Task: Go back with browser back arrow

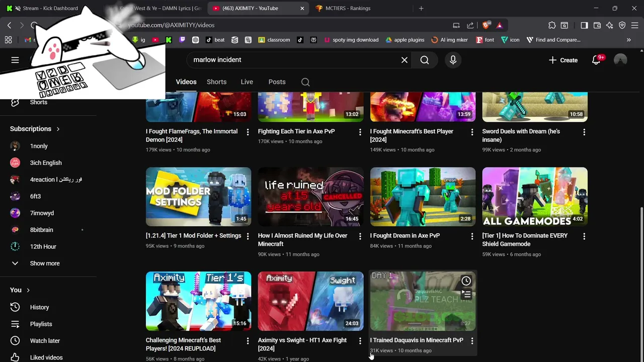Action: [9, 25]
